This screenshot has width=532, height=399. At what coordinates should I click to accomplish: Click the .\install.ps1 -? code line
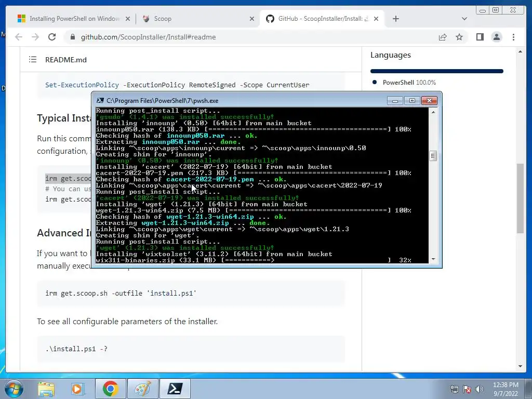click(76, 349)
